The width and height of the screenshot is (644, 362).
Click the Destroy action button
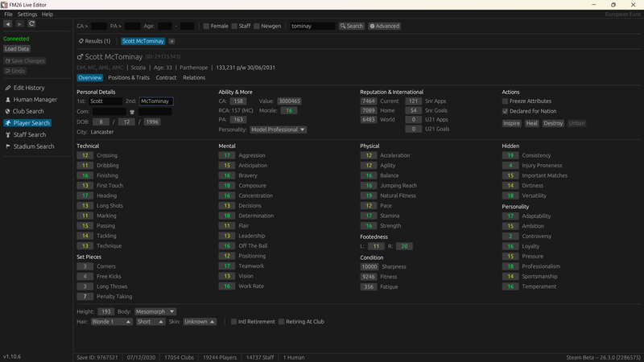553,123
